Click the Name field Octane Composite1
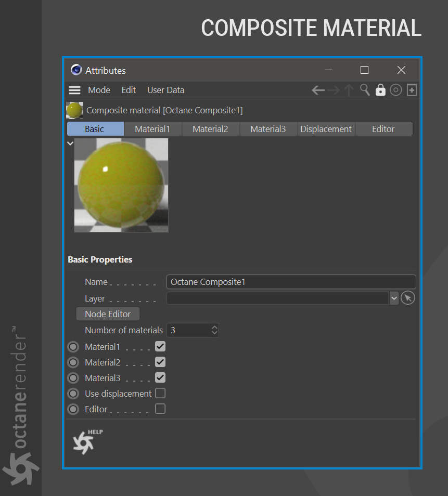The image size is (448, 496). [291, 282]
